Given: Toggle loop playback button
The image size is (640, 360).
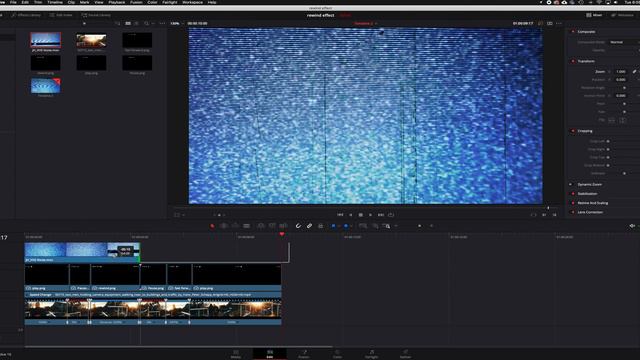Looking at the screenshot, I should (391, 215).
